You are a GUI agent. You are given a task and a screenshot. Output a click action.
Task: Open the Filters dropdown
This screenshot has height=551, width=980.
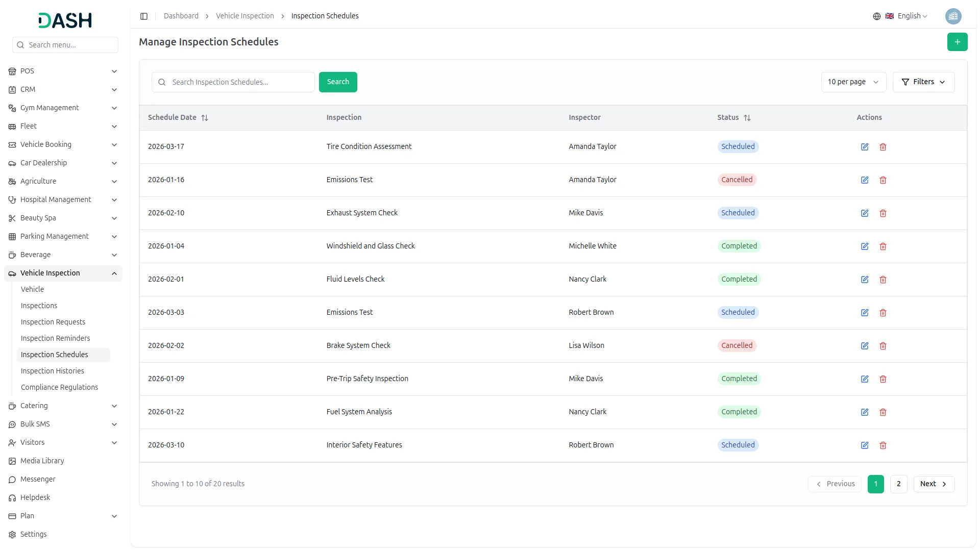coord(923,82)
